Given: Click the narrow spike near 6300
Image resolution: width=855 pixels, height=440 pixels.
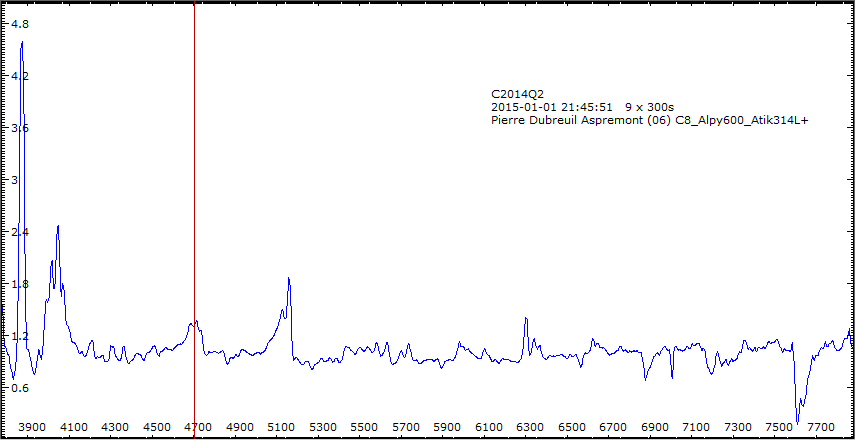Looking at the screenshot, I should (526, 320).
